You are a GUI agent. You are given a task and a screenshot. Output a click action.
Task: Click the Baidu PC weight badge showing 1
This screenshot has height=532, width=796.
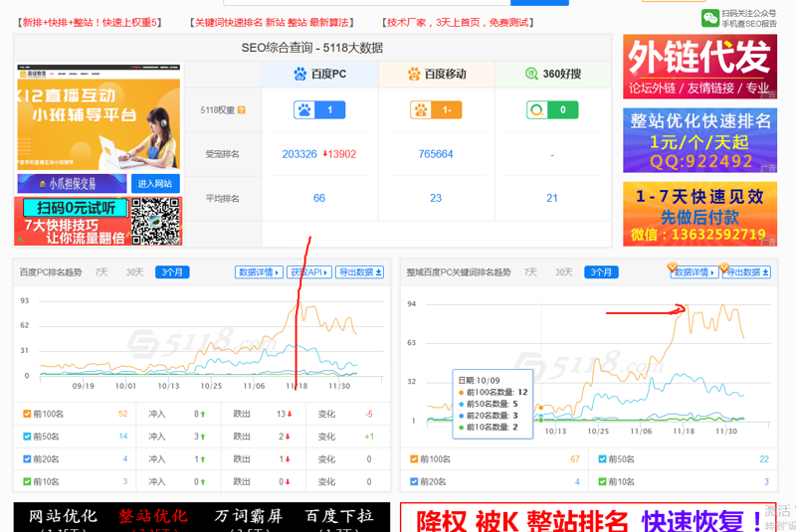pyautogui.click(x=319, y=109)
